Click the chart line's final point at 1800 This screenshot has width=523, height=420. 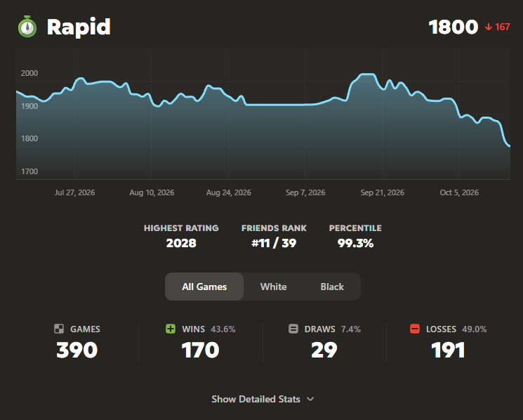[x=510, y=146]
